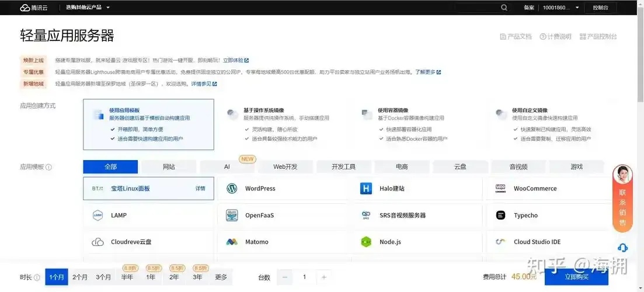The width and height of the screenshot is (644, 292).
Task: Click the 台数 quantity input field
Action: click(304, 277)
